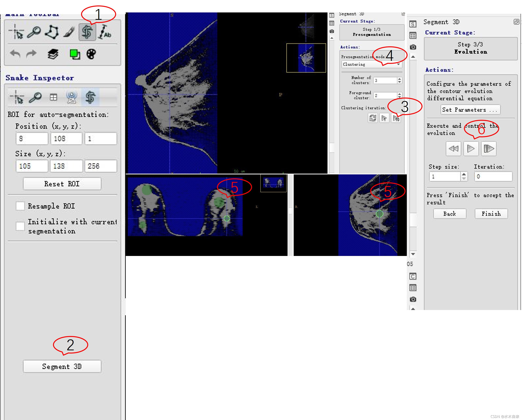
Task: Open the color palette label editor
Action: click(91, 54)
